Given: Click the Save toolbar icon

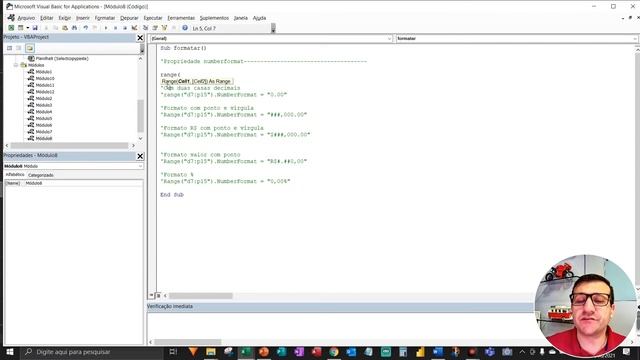Looking at the screenshot, I should point(35,28).
